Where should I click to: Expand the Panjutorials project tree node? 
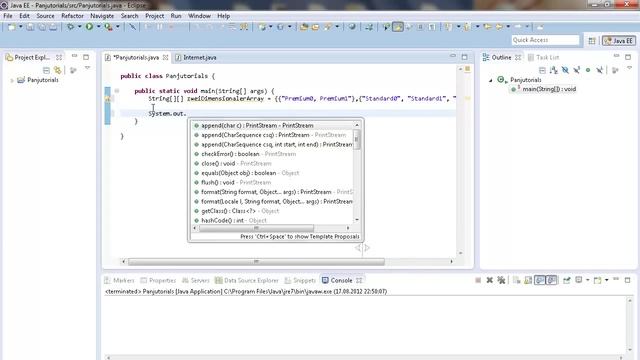[12, 80]
